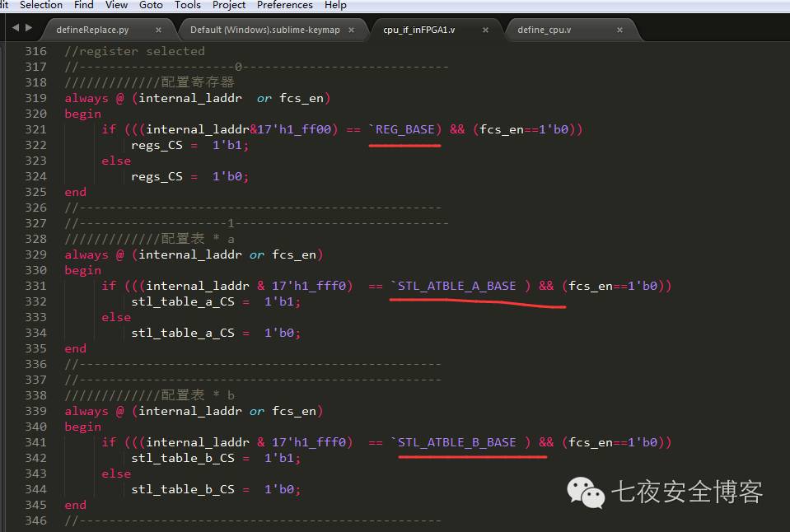Close the define_cpu.v tab
790x532 pixels.
pyautogui.click(x=619, y=30)
